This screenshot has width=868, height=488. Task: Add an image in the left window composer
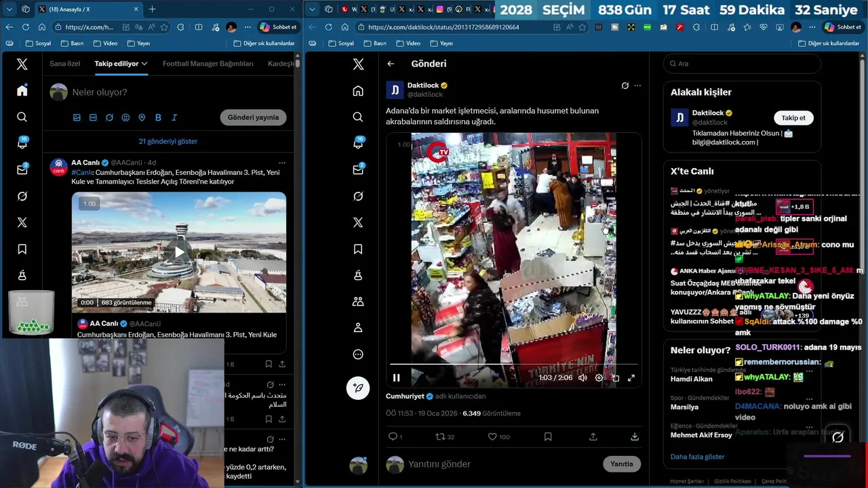coord(77,117)
